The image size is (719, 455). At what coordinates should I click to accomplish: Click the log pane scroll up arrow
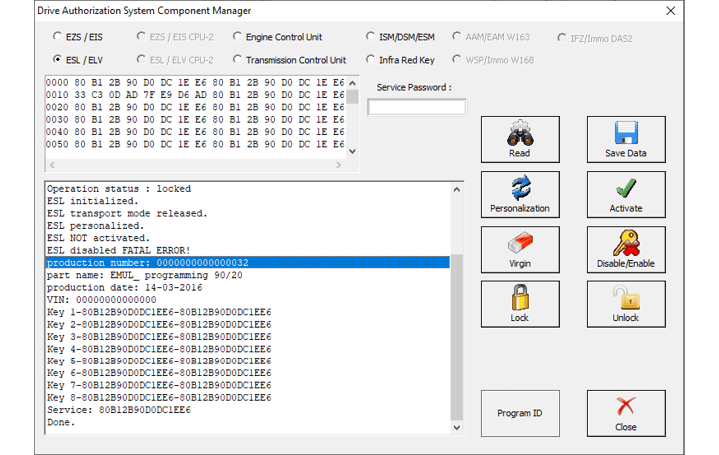click(456, 189)
